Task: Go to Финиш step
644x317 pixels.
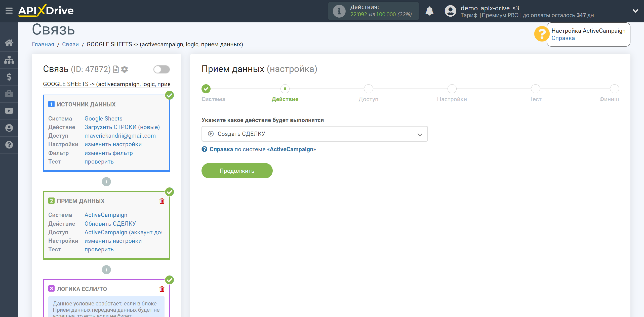Action: click(x=614, y=89)
